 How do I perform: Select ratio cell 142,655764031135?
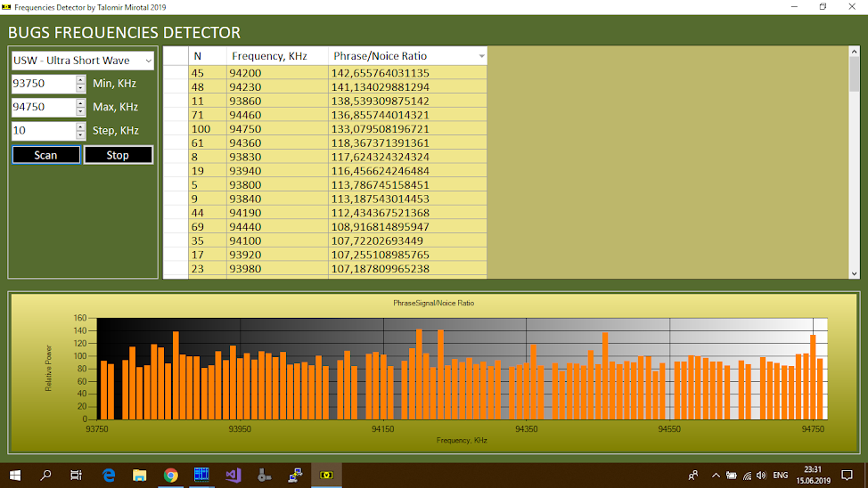coord(407,73)
